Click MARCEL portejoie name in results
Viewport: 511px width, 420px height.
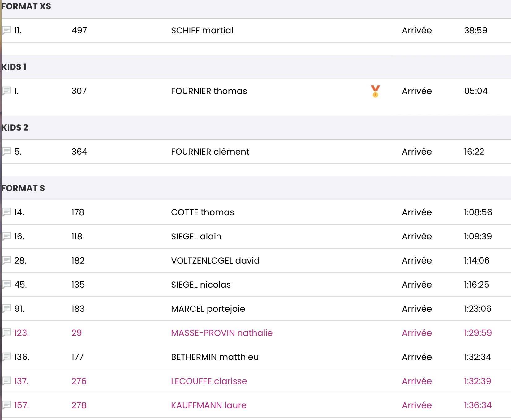click(x=208, y=309)
